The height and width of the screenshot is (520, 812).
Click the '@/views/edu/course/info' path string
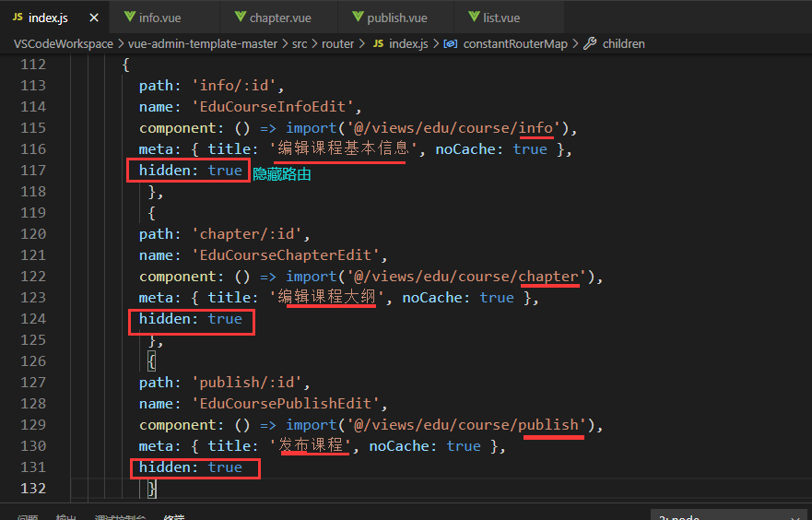pos(453,128)
